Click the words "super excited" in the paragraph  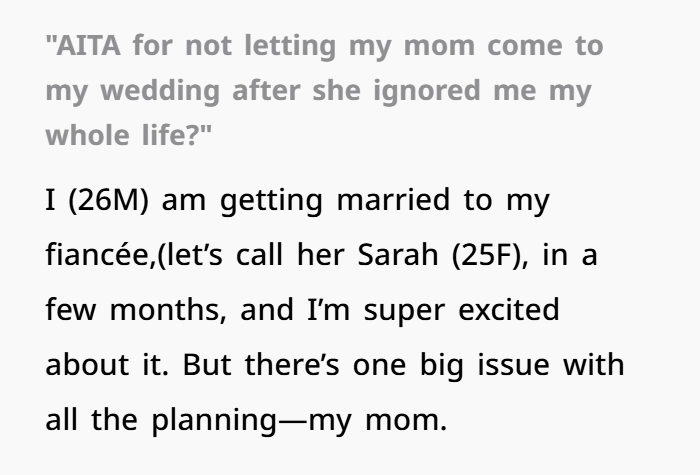click(x=462, y=311)
